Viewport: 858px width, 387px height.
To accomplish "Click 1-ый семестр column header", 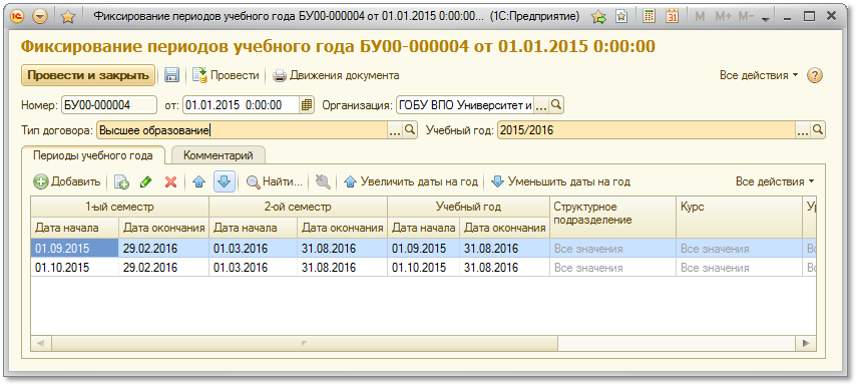I will [119, 207].
